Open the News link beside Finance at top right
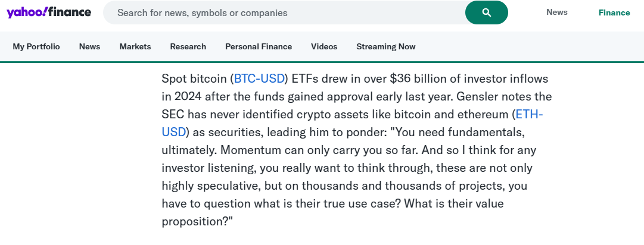 (556, 12)
